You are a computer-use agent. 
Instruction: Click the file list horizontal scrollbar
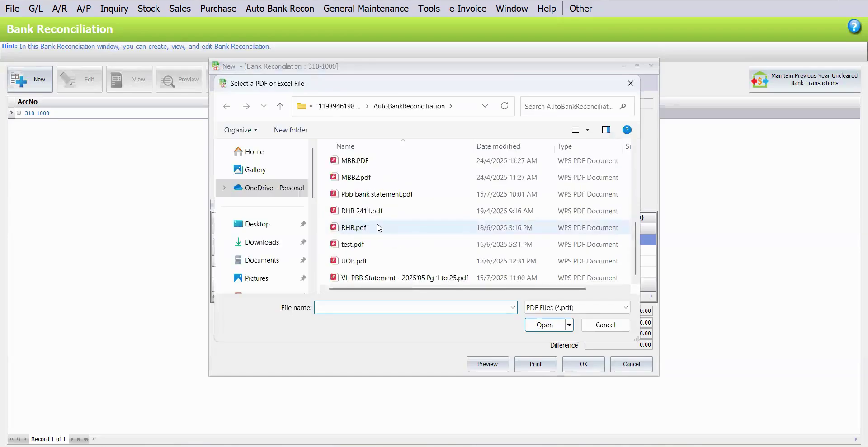point(458,288)
